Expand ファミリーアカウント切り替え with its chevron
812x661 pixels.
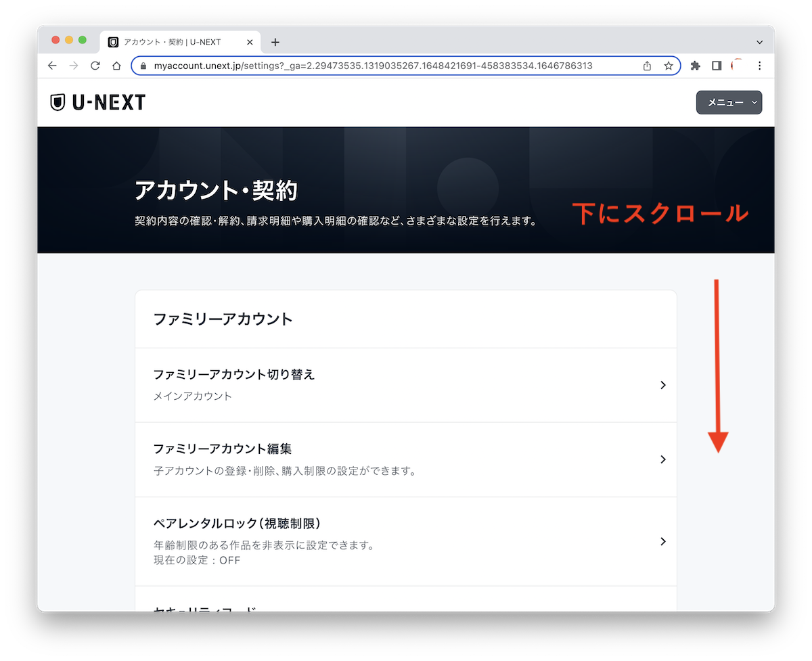(662, 384)
